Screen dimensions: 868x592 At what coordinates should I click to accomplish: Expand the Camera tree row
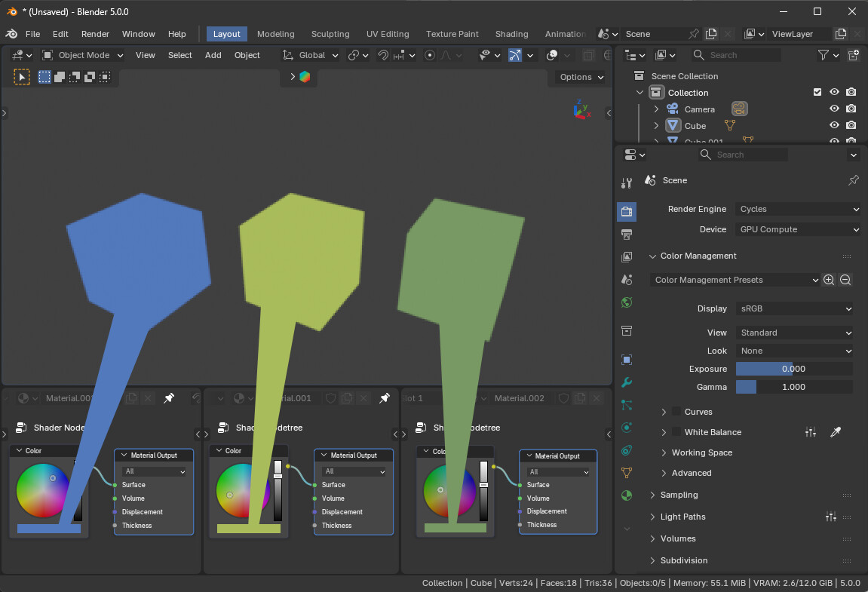656,109
